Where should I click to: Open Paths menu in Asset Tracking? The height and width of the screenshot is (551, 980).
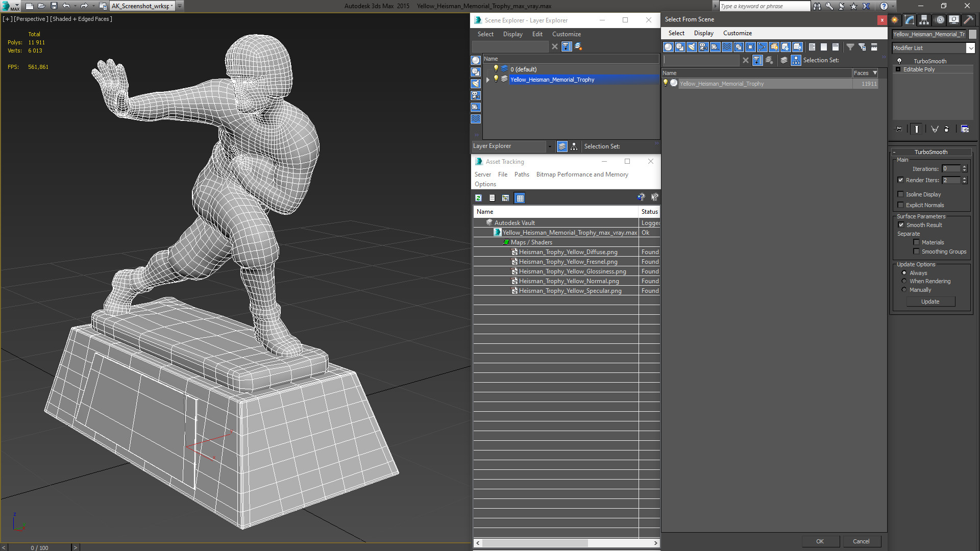522,174
